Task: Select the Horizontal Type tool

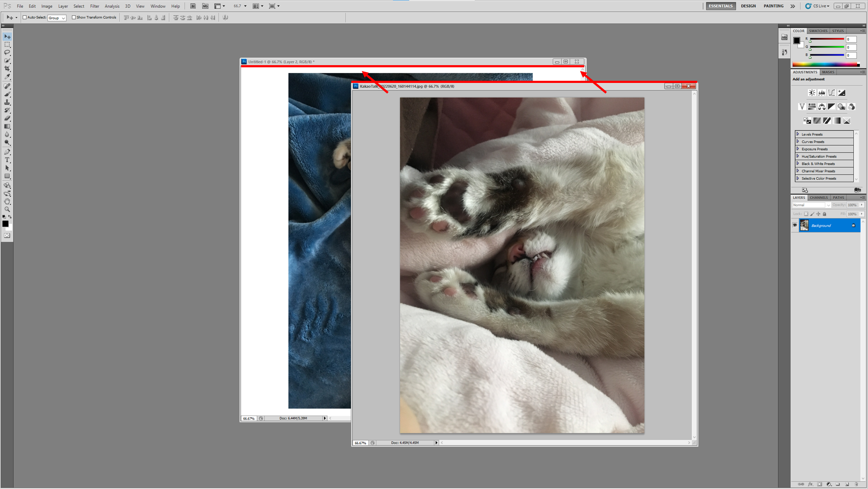Action: [7, 160]
